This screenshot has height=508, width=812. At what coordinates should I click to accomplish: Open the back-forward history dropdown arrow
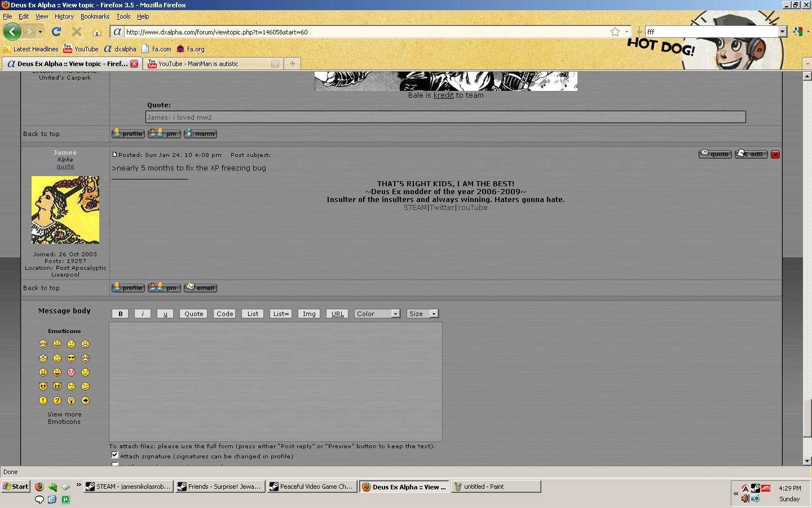point(40,32)
